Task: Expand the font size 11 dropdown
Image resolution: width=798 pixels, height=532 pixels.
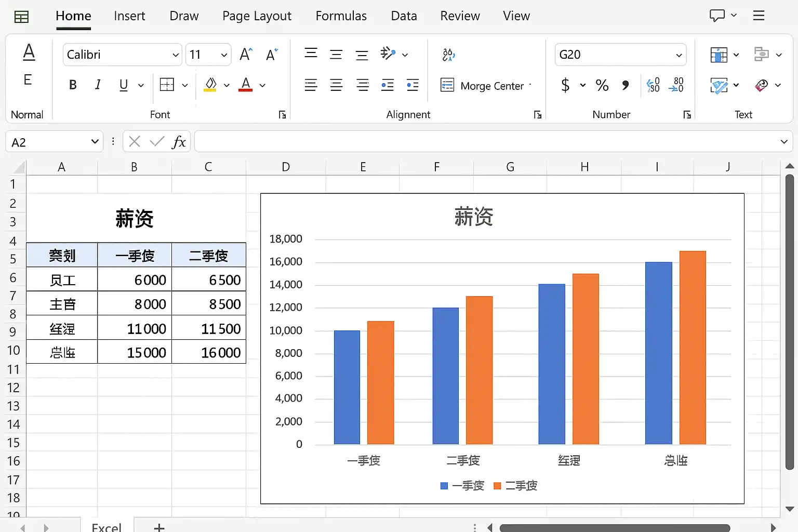Action: click(224, 55)
